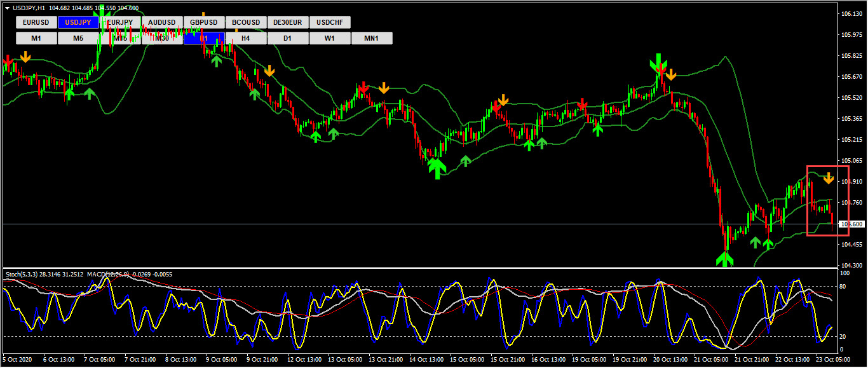Click the orange down arrow near 13 Oct 05:00
This screenshot has width=868, height=368.
pyautogui.click(x=384, y=88)
